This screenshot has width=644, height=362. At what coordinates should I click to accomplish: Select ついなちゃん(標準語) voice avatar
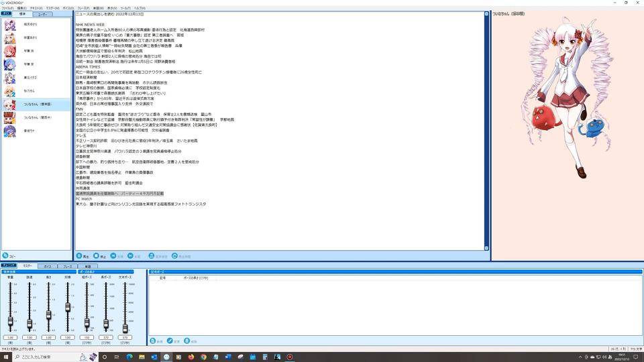pos(10,105)
